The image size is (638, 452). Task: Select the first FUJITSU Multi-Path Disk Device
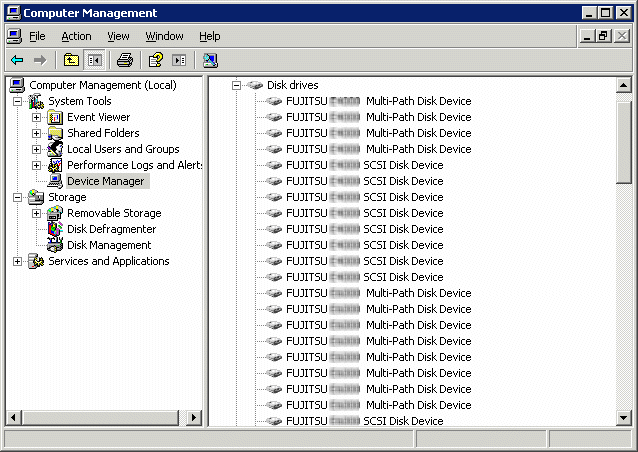[378, 101]
